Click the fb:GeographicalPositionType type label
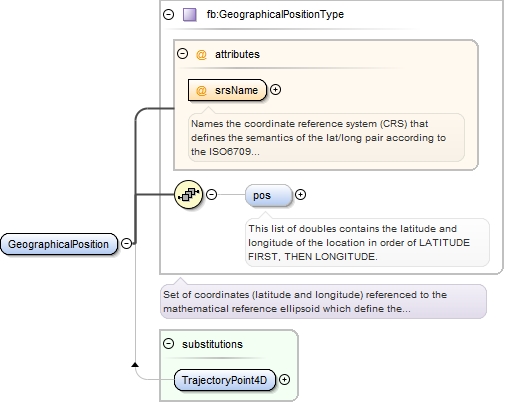Viewport: 505px width, 403px height. 275,15
